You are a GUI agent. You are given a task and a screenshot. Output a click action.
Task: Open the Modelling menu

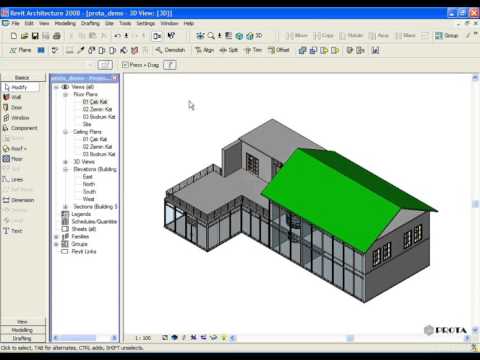tap(65, 23)
